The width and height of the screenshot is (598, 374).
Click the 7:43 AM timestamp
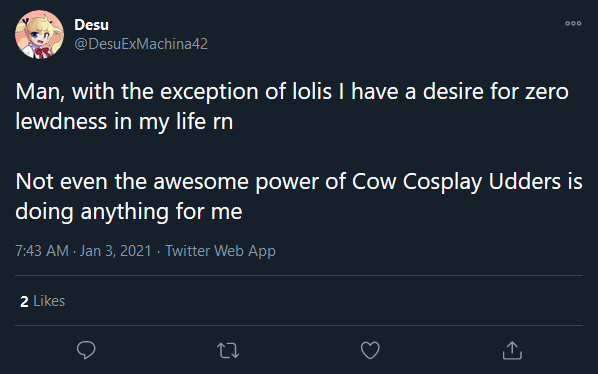click(42, 251)
